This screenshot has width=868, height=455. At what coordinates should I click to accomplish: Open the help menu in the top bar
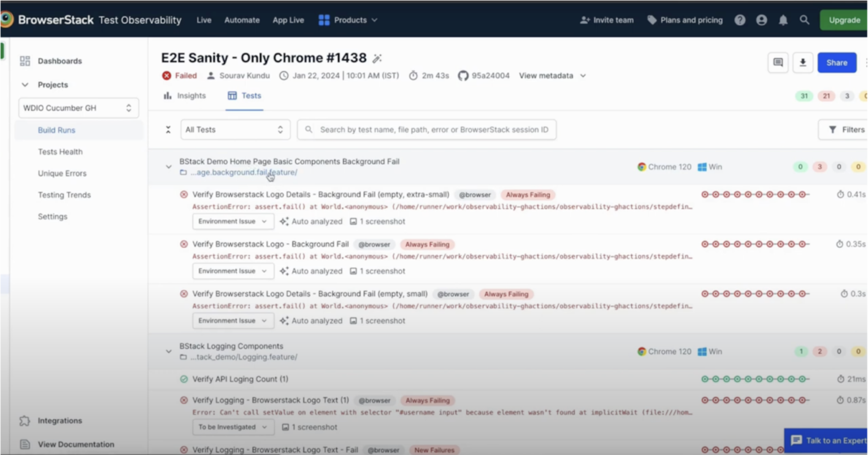740,20
